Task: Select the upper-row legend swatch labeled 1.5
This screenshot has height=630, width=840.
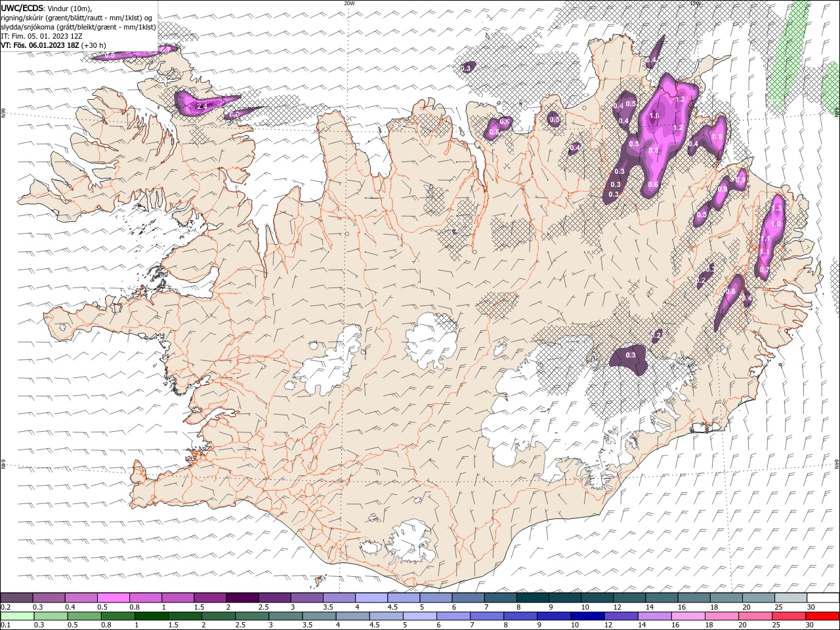Action: click(210, 598)
